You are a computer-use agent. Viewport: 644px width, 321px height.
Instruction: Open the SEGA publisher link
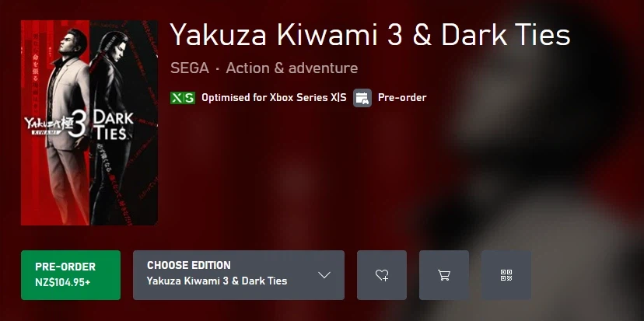[x=190, y=68]
